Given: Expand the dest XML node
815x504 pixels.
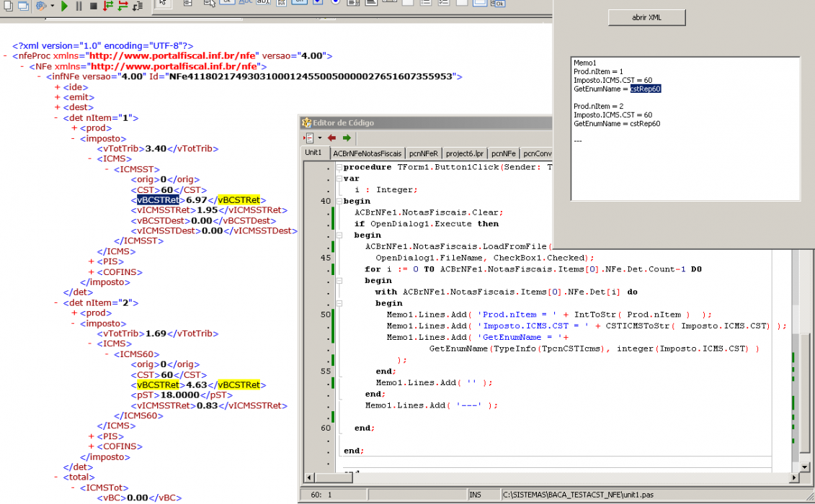Looking at the screenshot, I should click(57, 107).
